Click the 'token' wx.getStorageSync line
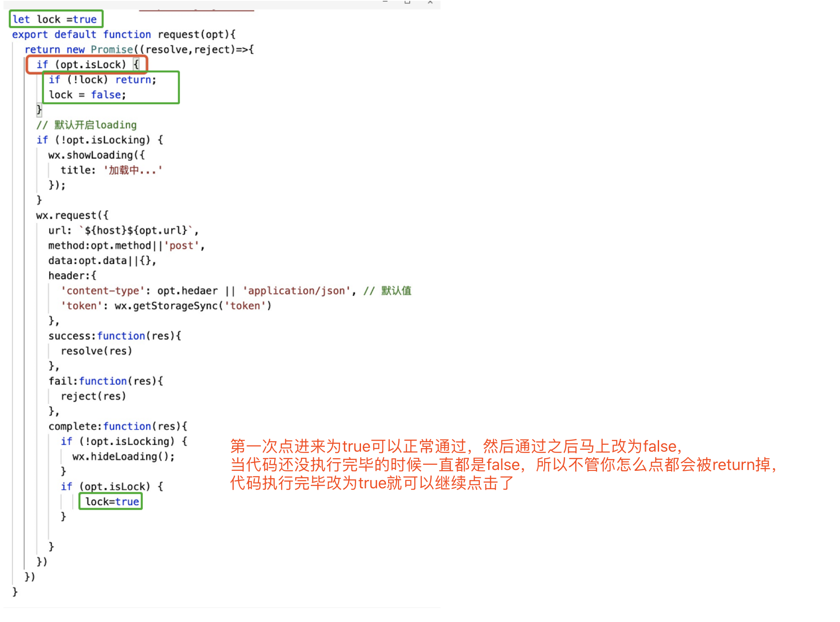 coord(166,306)
